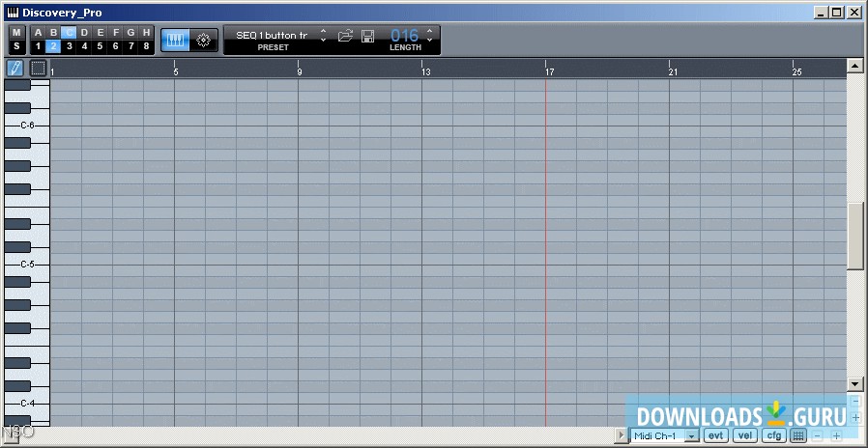Select the highlighted sequence slot 2
The image size is (868, 448).
tap(53, 46)
